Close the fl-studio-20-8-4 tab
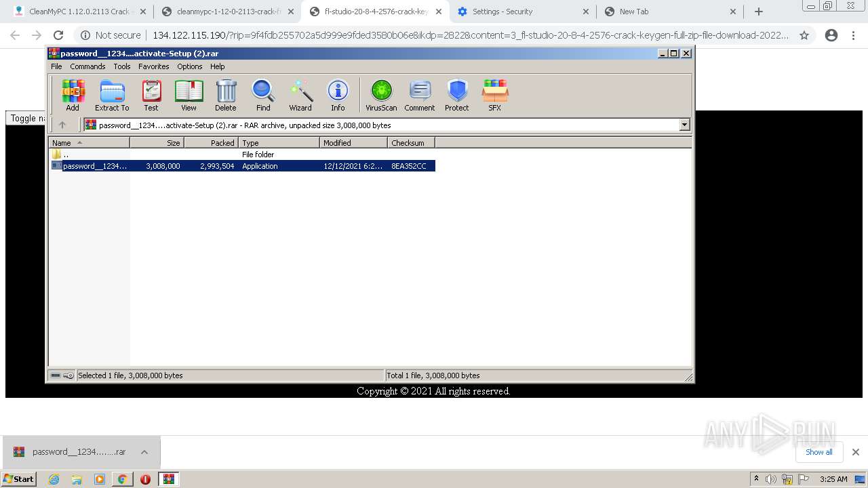The width and height of the screenshot is (868, 488). [438, 12]
